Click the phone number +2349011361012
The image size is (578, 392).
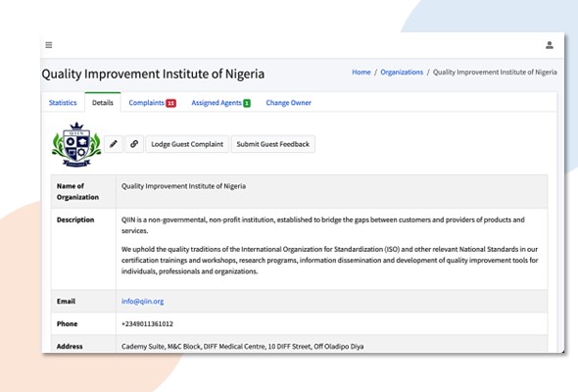pos(147,323)
